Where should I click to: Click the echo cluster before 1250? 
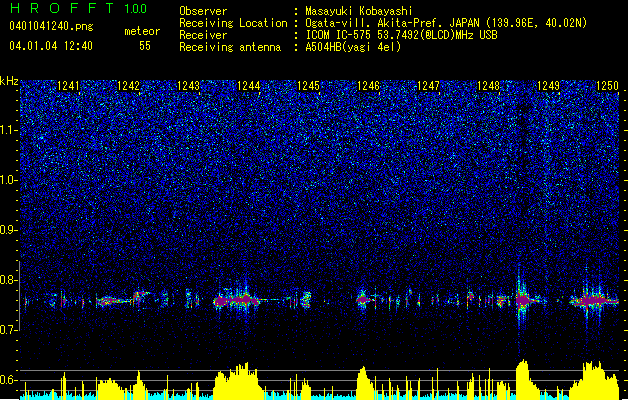594,301
